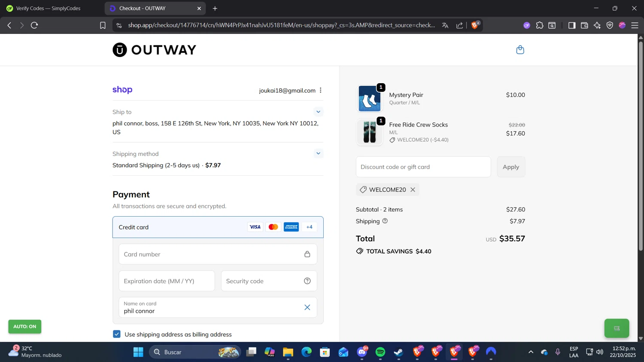Image resolution: width=644 pixels, height=362 pixels.
Task: Expand the Ship to address section
Action: pyautogui.click(x=318, y=112)
